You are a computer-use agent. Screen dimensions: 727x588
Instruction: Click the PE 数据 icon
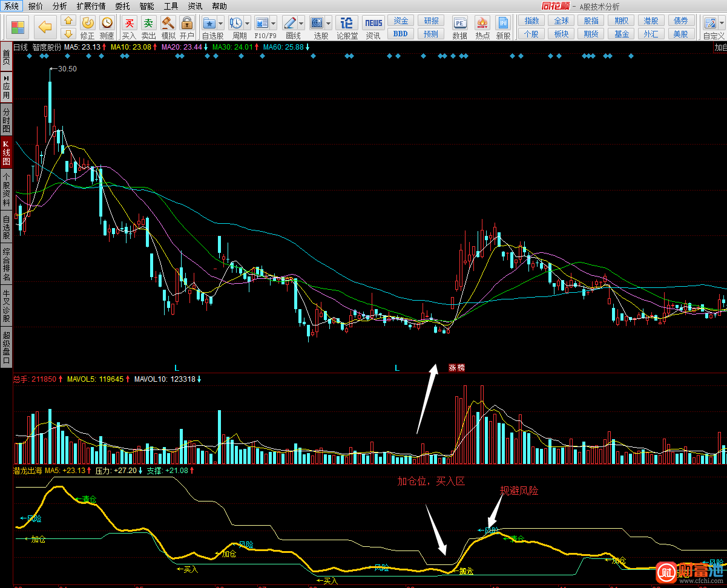point(460,23)
